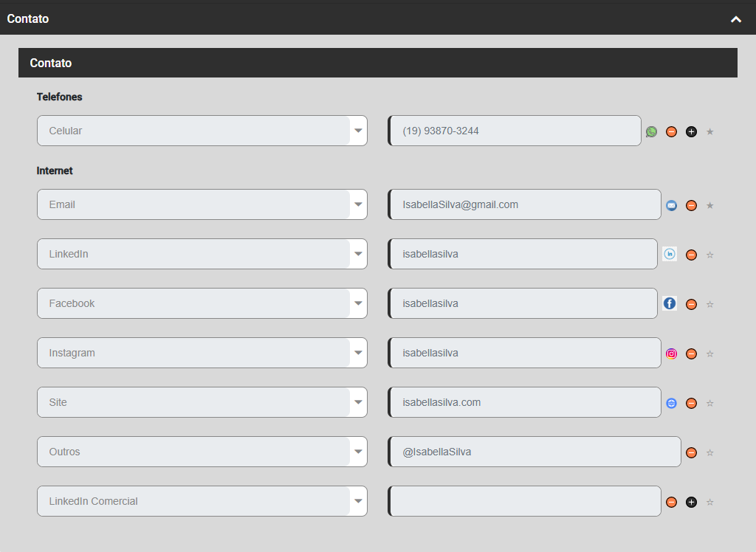This screenshot has width=756, height=552.
Task: Open WhatsApp for the Celular number
Action: click(x=651, y=131)
